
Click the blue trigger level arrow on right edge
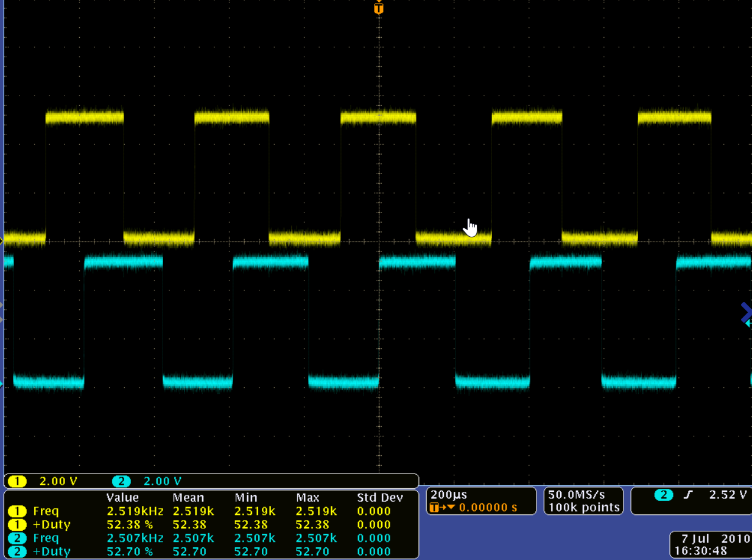[746, 312]
